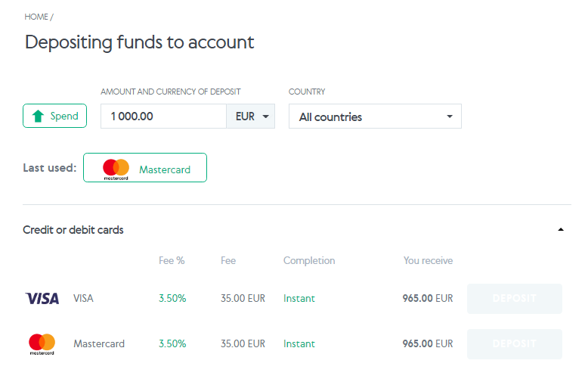Viewport: 588px width, 379px height.
Task: Click the Fee column header
Action: click(228, 260)
